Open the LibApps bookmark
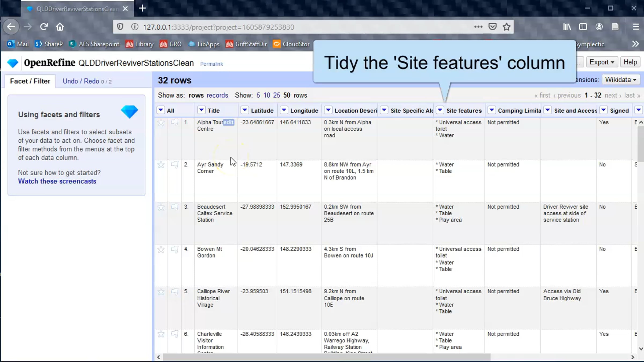The image size is (644, 362). [204, 44]
